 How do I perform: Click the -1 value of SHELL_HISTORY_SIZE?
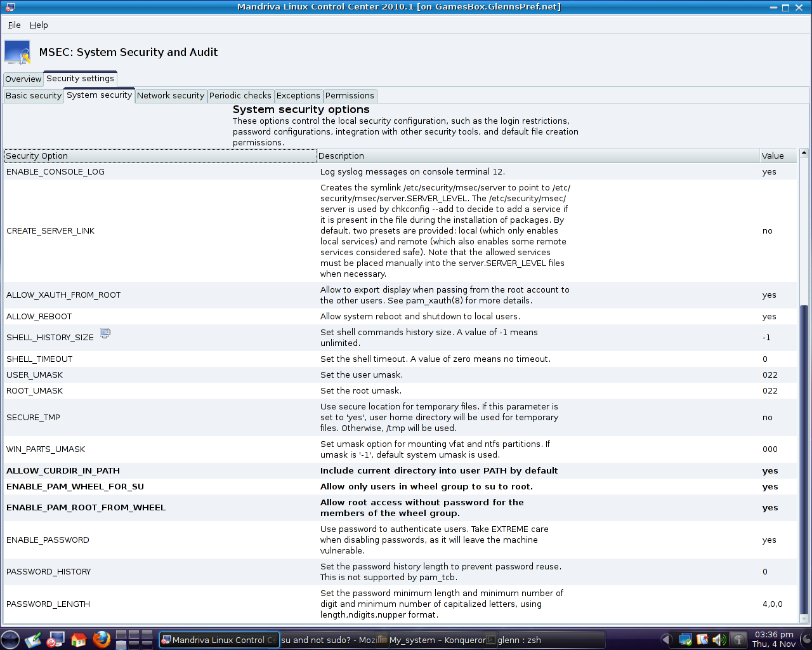point(766,337)
